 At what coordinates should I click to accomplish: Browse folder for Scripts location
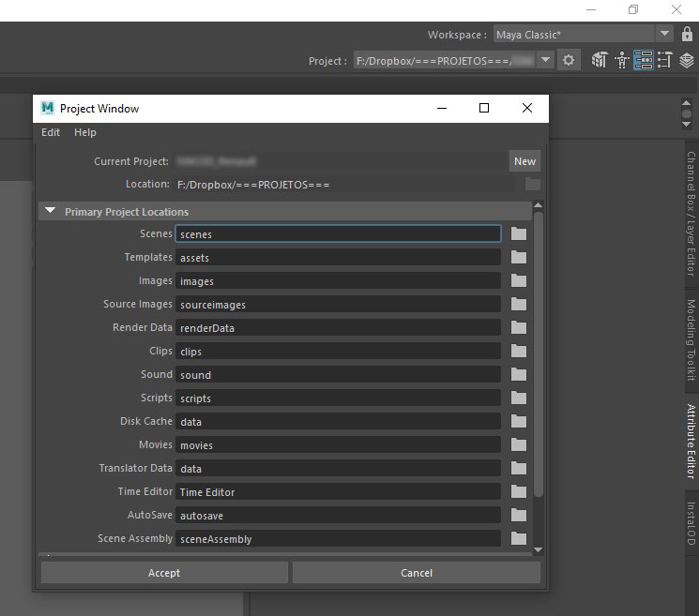click(519, 398)
